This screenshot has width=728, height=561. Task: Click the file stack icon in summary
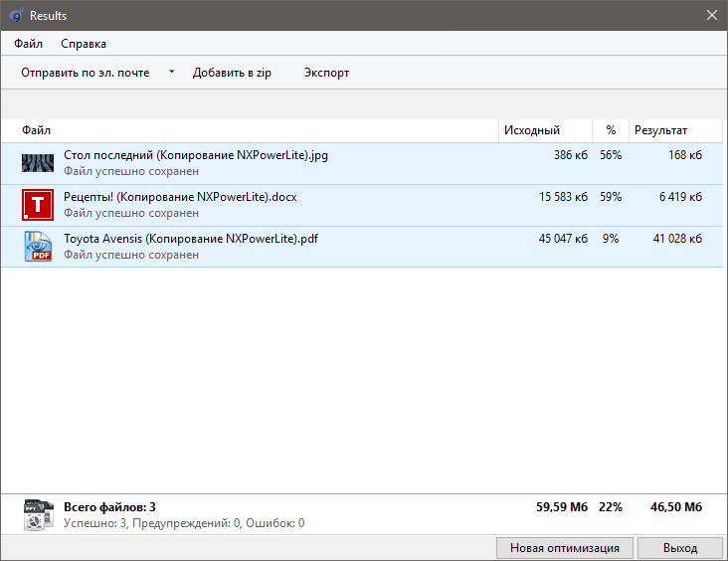tap(38, 514)
